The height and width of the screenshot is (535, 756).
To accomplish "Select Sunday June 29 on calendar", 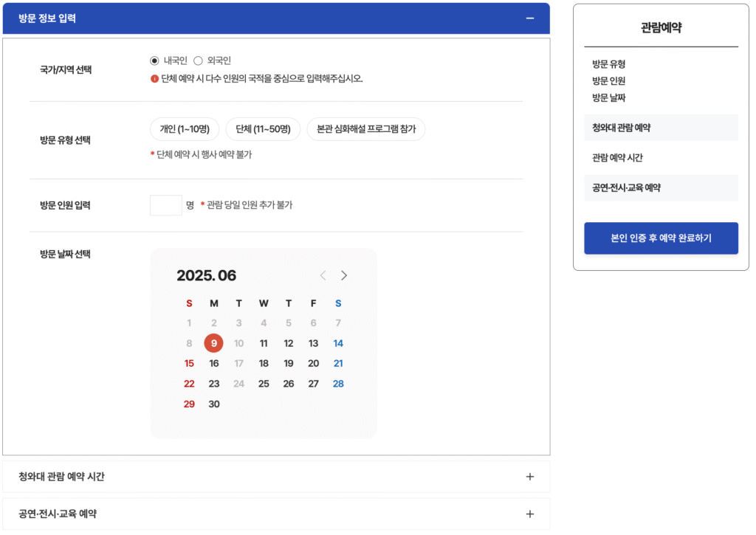I will click(189, 404).
